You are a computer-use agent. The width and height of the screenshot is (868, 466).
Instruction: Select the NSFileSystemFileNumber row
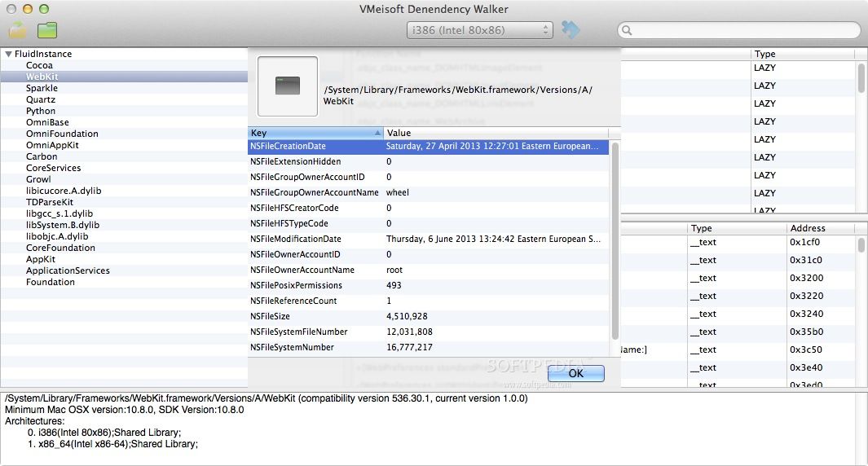[429, 332]
